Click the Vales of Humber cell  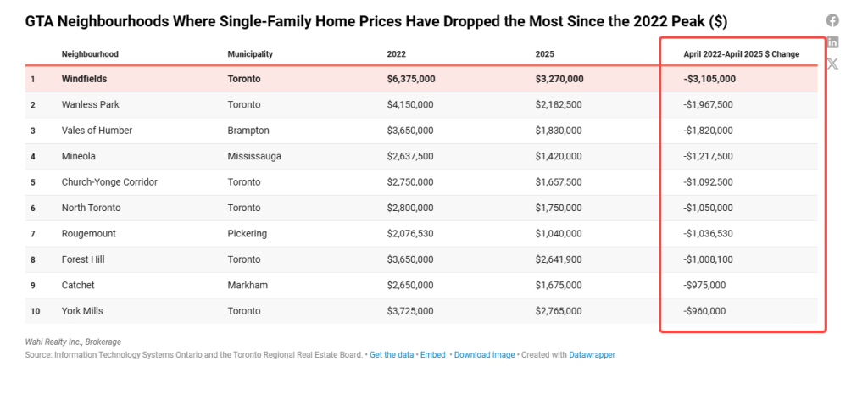click(x=97, y=131)
